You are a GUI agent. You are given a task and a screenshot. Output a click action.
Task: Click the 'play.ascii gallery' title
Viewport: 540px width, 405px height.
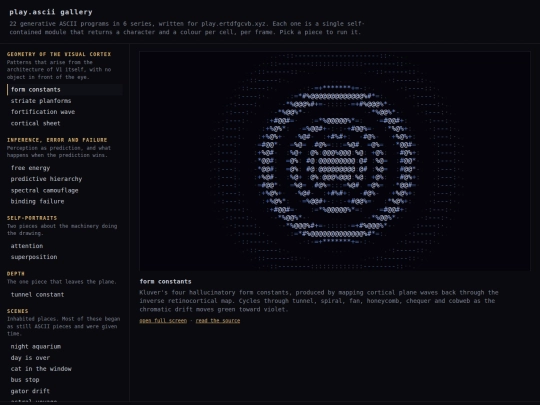pyautogui.click(x=51, y=12)
